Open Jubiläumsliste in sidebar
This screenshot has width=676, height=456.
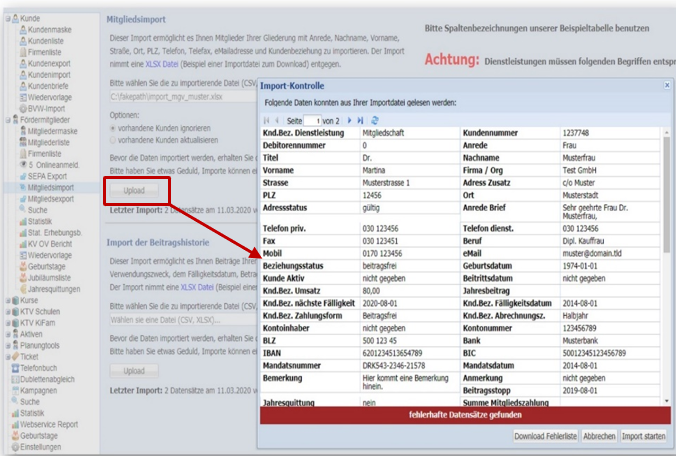click(45, 278)
